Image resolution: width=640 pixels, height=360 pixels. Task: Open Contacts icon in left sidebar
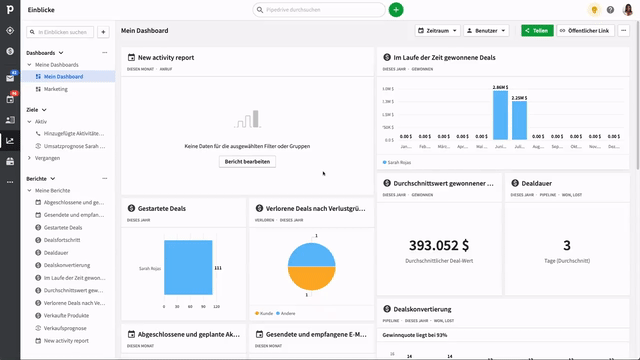[10, 120]
